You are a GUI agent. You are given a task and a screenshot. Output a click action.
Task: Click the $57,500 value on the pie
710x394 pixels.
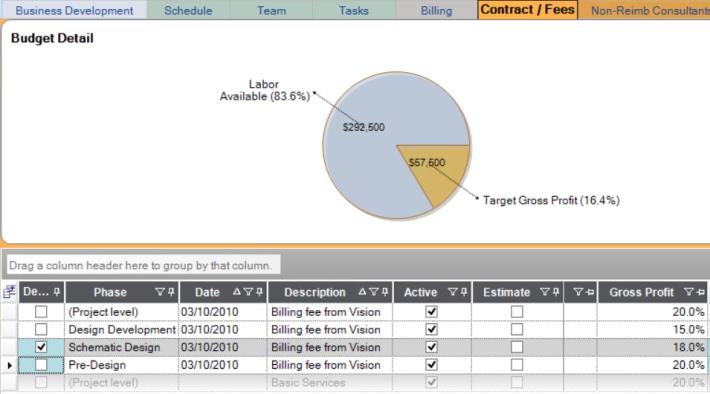coord(427,163)
